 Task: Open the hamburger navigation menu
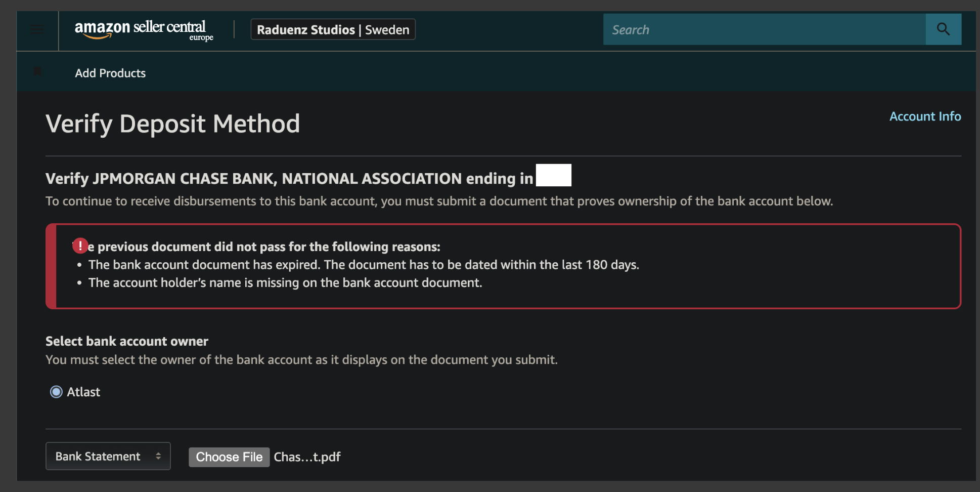click(37, 30)
